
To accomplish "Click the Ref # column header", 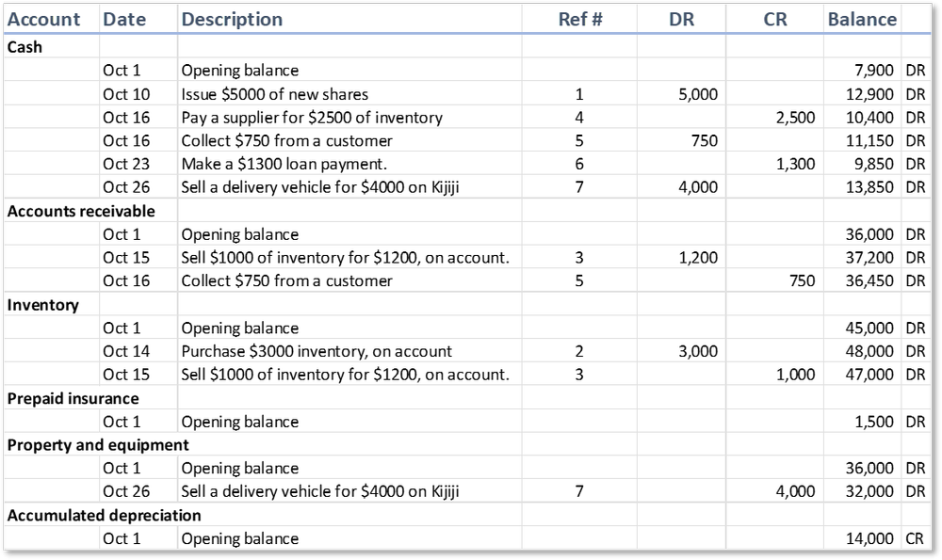I will [579, 19].
